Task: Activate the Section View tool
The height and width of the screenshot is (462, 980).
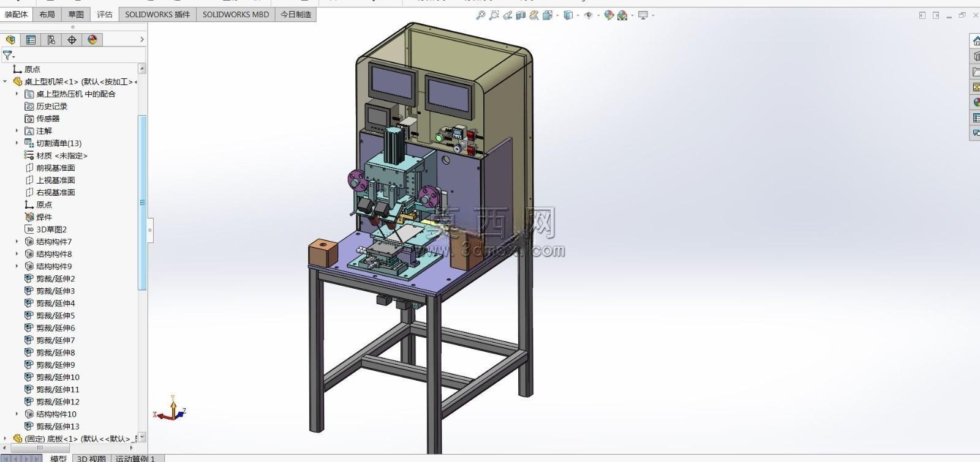Action: (x=521, y=15)
